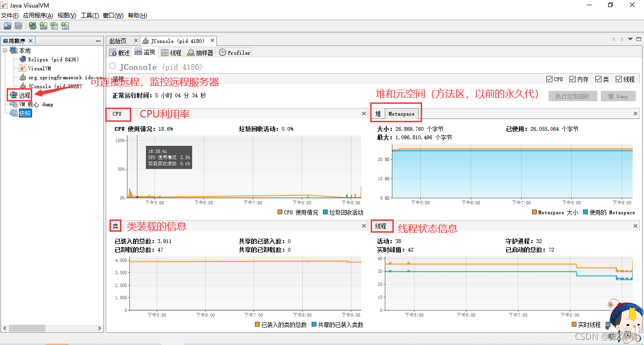Switch to the 起始页 tab
The image size is (644, 345).
118,41
